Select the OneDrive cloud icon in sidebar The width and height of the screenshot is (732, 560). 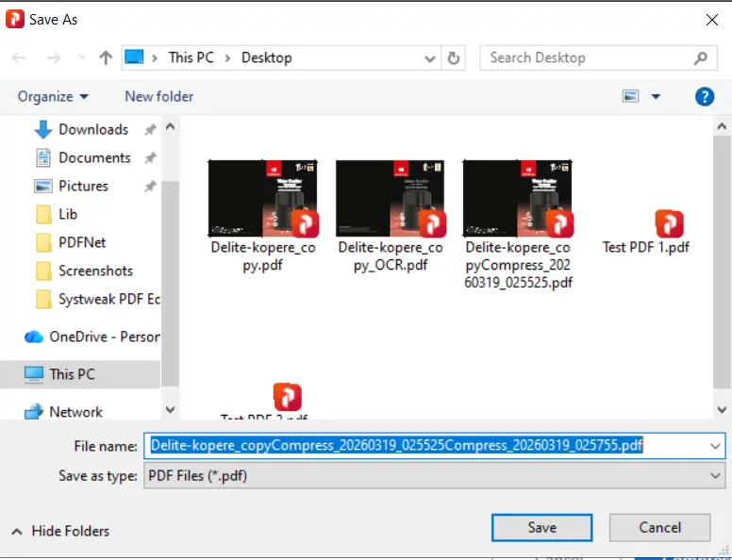pos(35,337)
